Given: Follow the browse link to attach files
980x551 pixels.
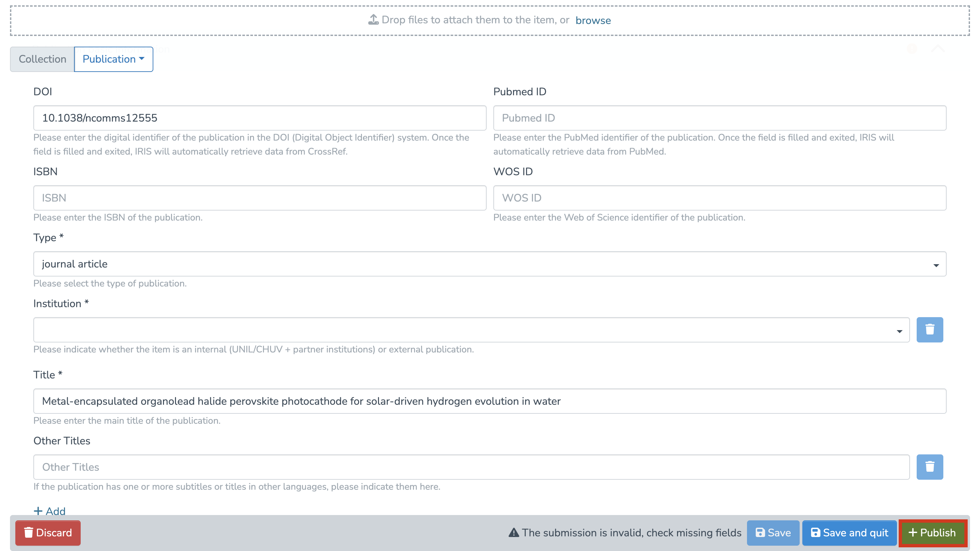Looking at the screenshot, I should pyautogui.click(x=593, y=21).
